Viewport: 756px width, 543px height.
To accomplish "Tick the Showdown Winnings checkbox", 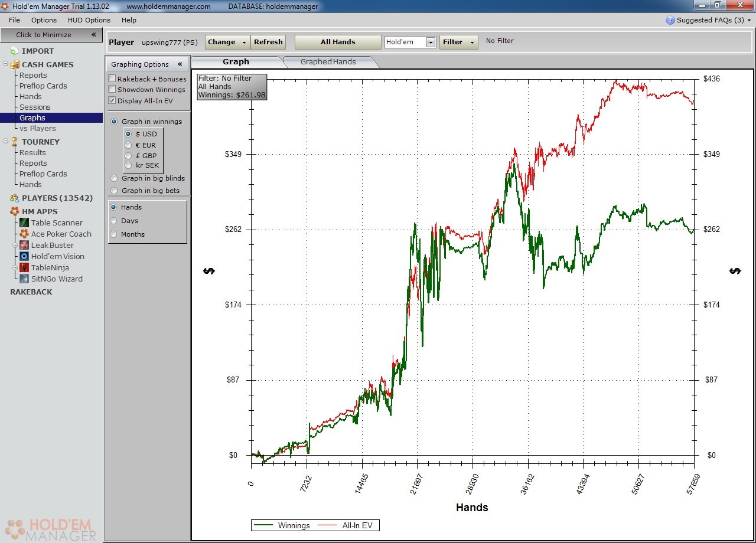I will coord(112,89).
